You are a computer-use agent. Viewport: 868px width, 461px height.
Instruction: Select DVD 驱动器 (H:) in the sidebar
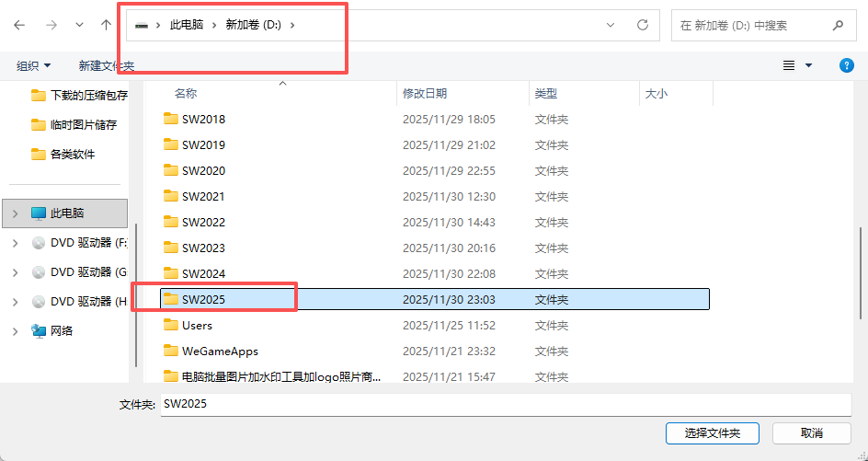coord(79,302)
